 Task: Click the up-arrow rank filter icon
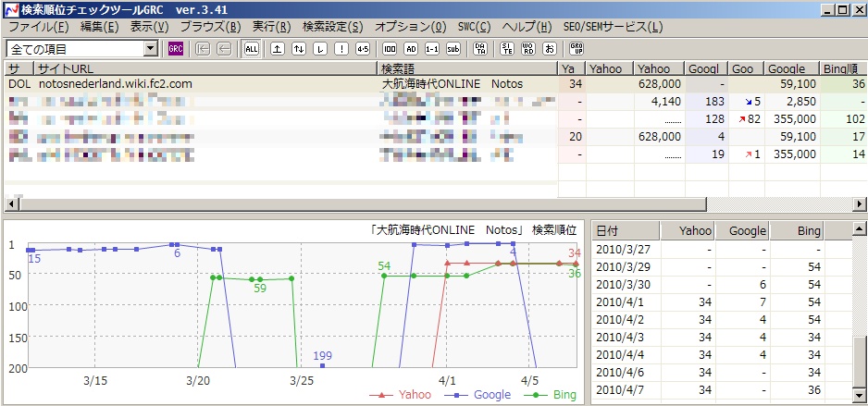click(x=278, y=49)
